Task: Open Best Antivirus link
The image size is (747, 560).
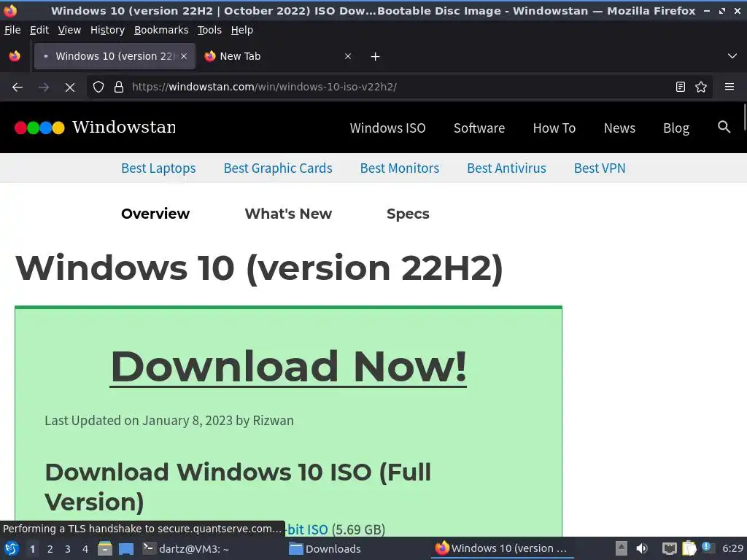Action: pyautogui.click(x=506, y=168)
